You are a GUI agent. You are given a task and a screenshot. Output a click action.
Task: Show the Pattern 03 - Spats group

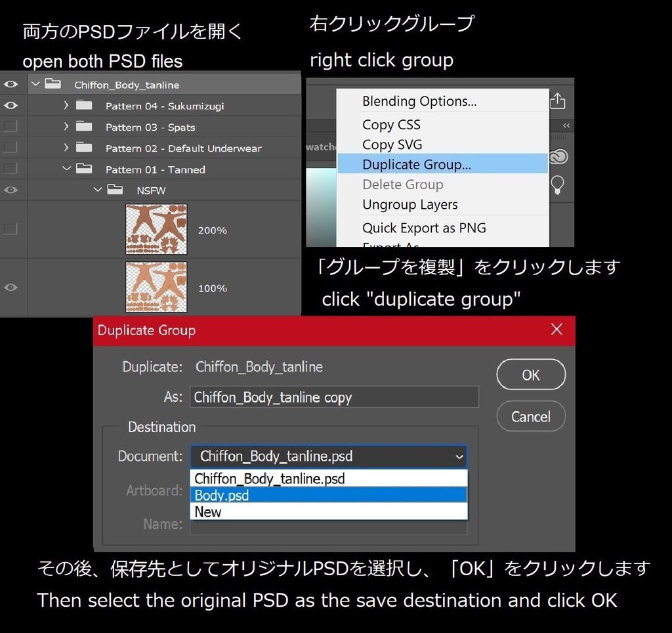coord(10,127)
